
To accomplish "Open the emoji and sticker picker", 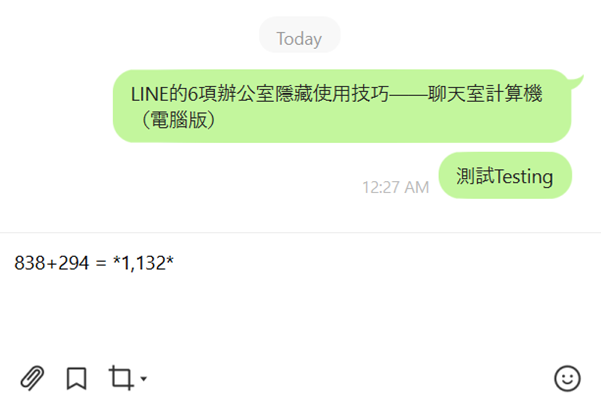I will pos(567,378).
